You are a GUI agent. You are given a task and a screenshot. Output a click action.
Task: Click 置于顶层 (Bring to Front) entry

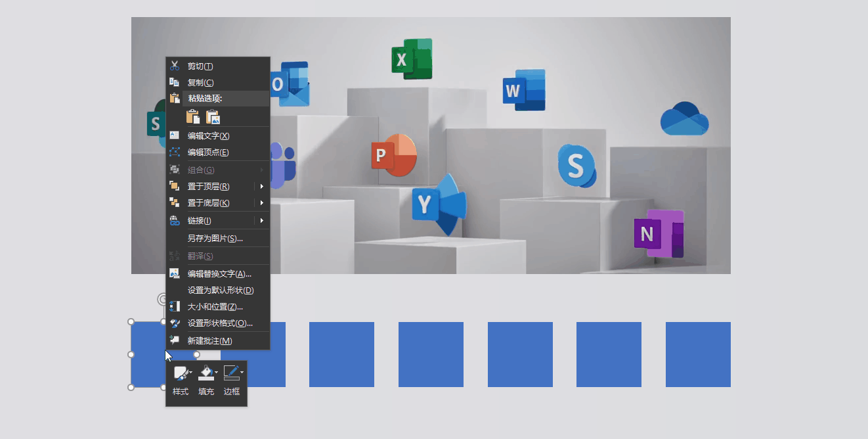coord(217,186)
